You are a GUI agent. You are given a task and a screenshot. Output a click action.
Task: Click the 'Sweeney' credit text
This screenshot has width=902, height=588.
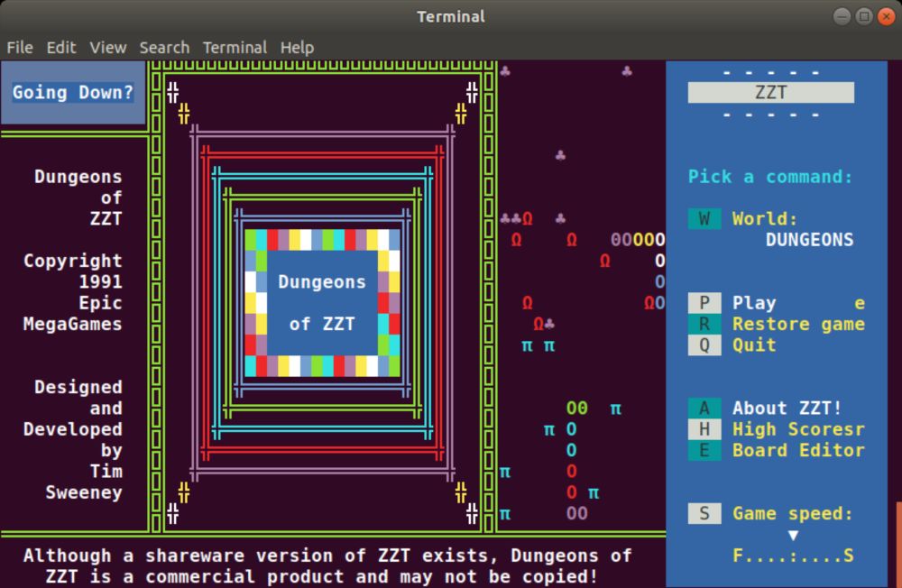84,492
